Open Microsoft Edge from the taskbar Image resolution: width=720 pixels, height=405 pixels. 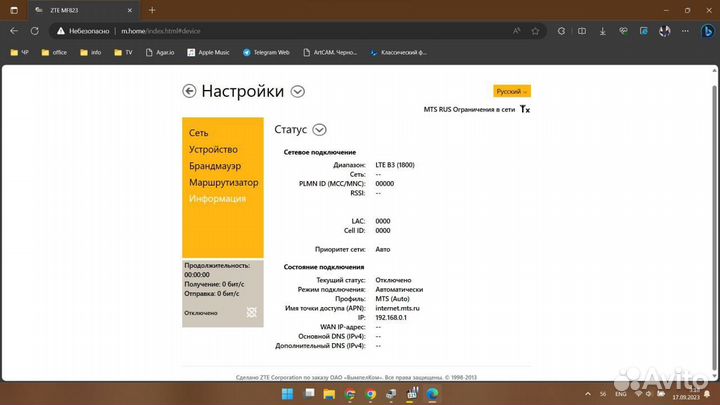click(x=433, y=394)
